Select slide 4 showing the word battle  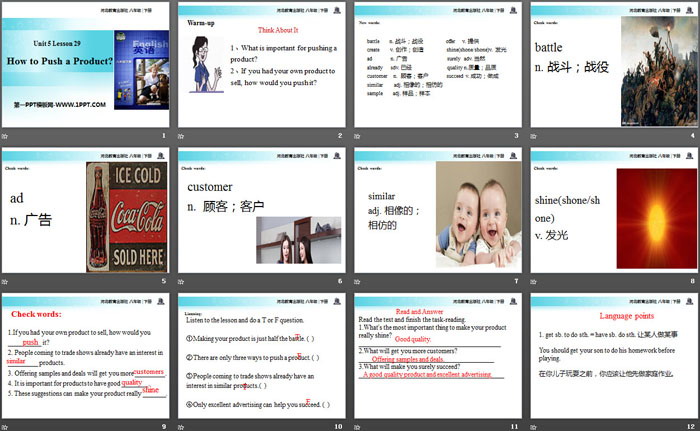pos(614,65)
